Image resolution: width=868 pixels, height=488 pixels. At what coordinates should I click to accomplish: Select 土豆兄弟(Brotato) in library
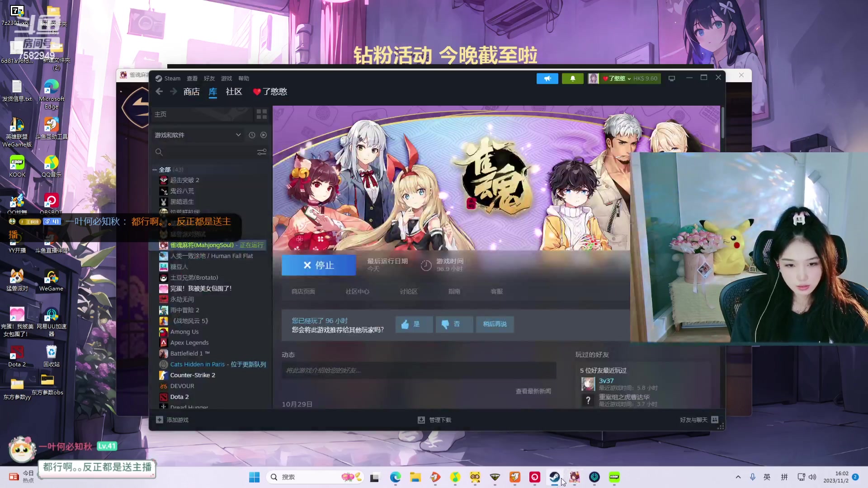194,278
